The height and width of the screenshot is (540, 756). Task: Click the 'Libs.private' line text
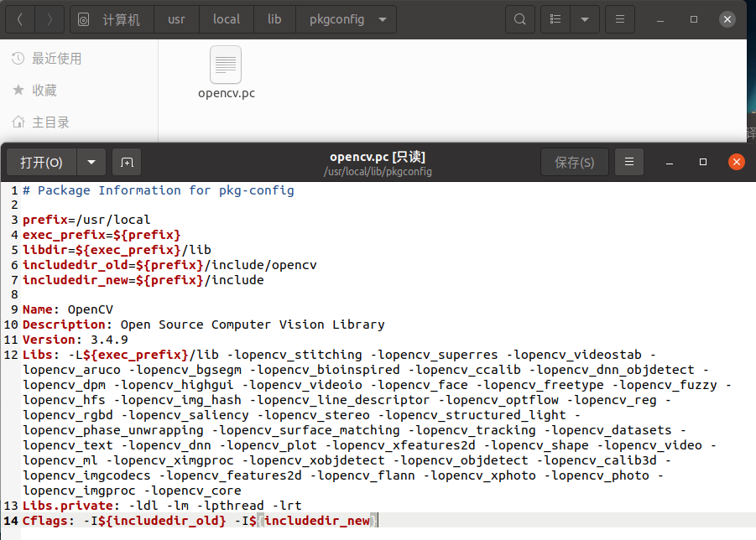162,506
